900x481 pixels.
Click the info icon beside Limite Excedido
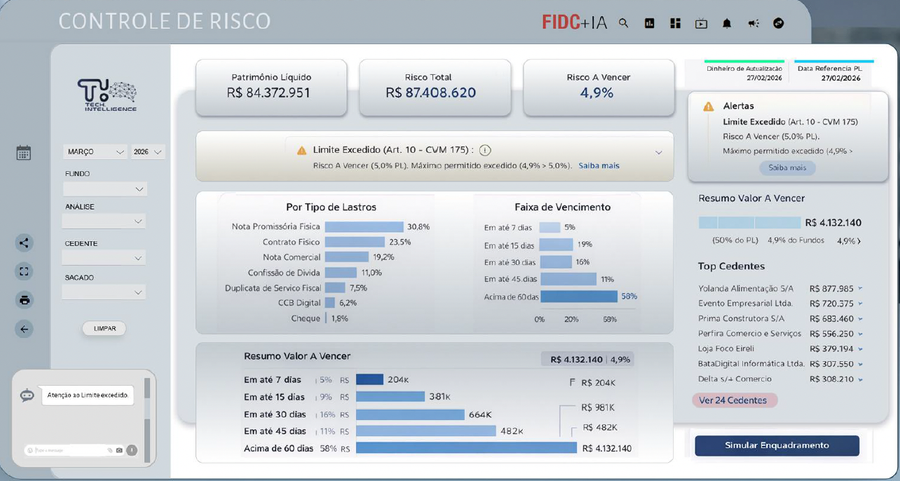tap(485, 150)
